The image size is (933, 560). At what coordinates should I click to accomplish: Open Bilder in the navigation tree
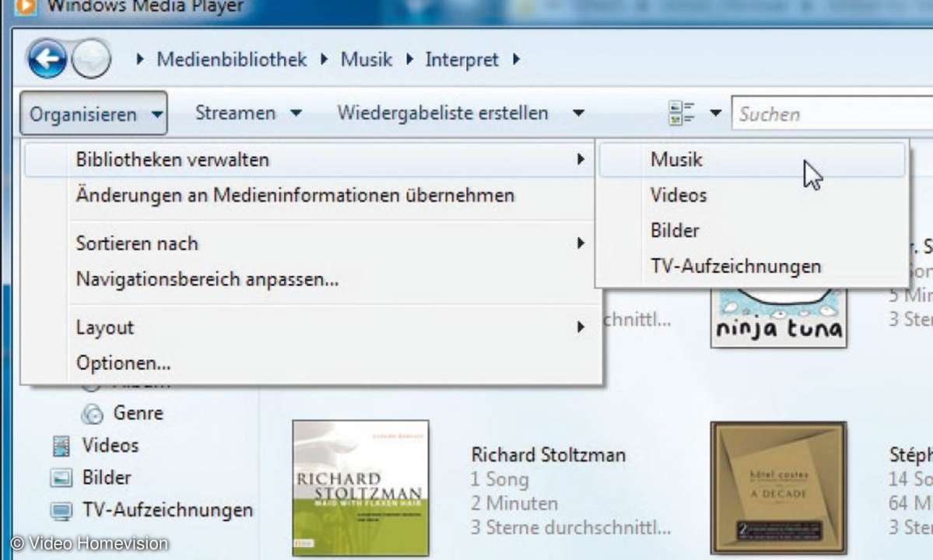(x=107, y=478)
